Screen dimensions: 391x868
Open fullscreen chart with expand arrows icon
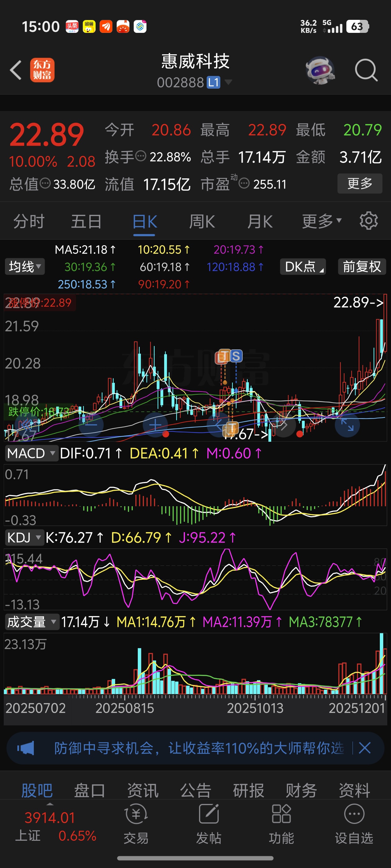(347, 425)
